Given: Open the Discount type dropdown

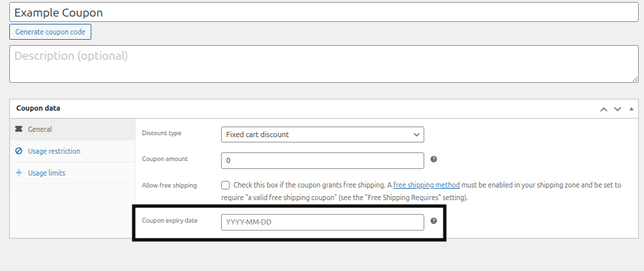Looking at the screenshot, I should point(322,135).
